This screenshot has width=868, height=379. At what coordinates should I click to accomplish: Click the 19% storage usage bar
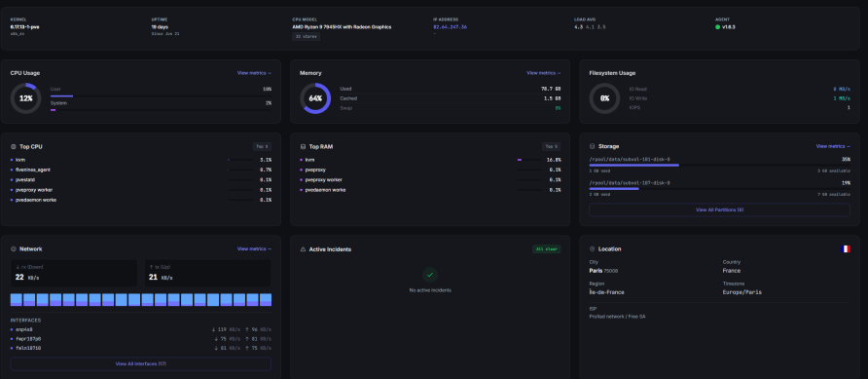coord(720,189)
